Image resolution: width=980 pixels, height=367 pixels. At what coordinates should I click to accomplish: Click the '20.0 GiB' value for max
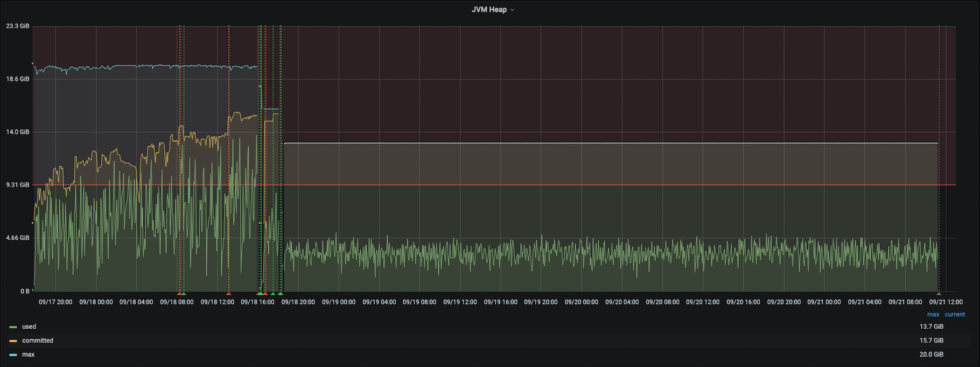click(x=932, y=355)
